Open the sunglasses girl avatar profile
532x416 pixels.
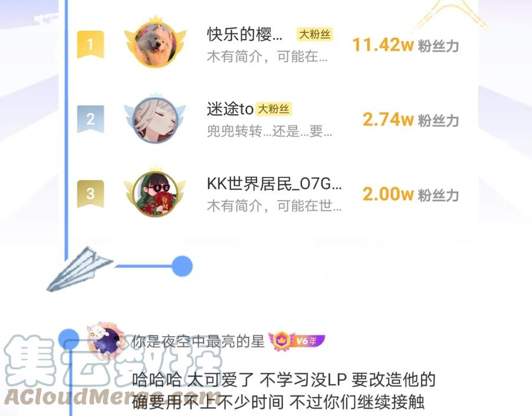[x=155, y=192]
